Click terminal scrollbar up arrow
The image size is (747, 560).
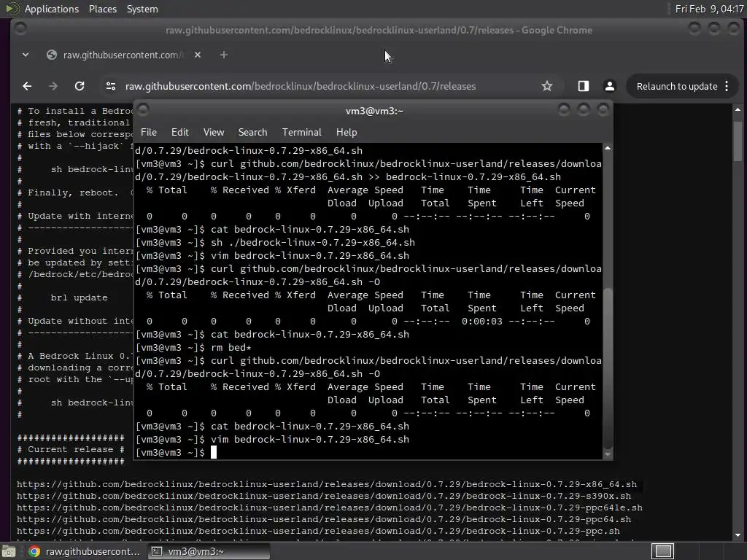[x=608, y=148]
